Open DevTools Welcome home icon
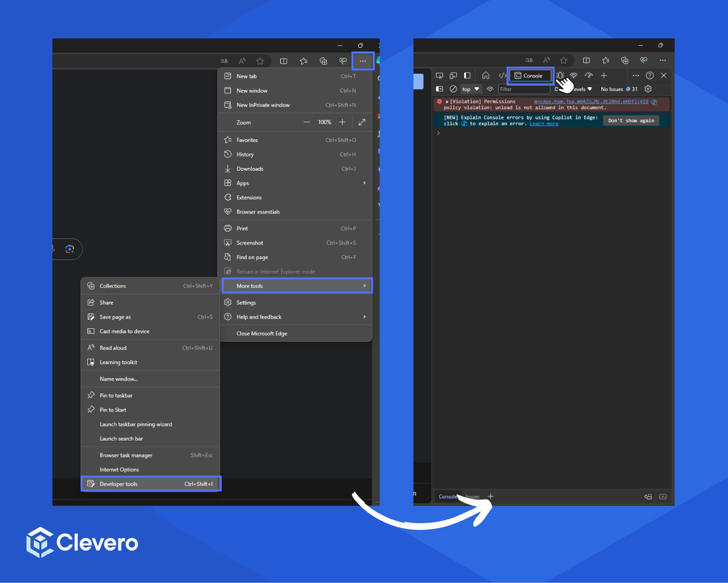The height and width of the screenshot is (583, 728). point(486,75)
